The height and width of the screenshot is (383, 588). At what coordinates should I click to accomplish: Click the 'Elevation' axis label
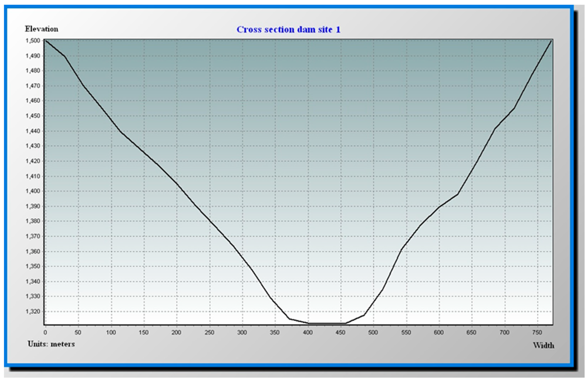pos(42,29)
